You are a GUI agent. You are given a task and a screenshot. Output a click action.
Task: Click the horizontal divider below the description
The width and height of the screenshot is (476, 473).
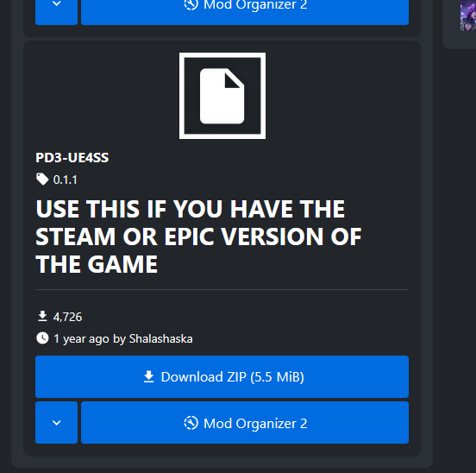222,290
